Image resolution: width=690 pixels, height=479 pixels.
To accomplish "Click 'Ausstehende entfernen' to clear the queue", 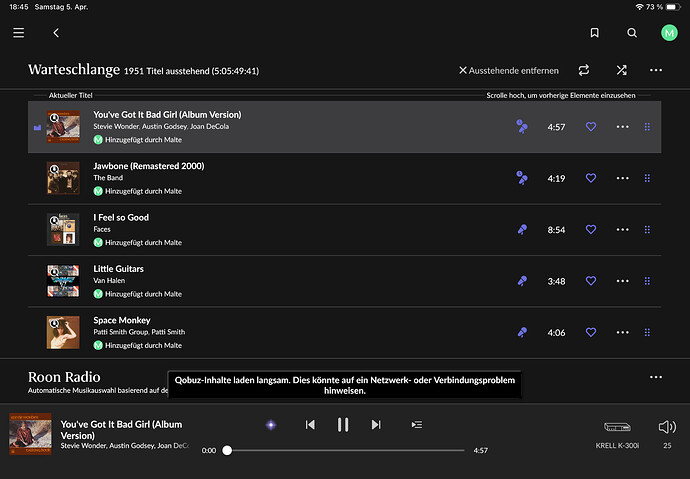I will click(509, 70).
